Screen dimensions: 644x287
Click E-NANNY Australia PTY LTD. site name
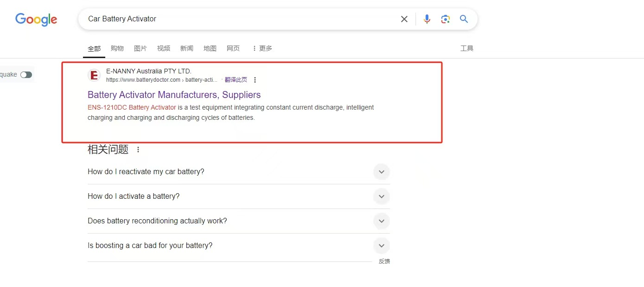(149, 71)
